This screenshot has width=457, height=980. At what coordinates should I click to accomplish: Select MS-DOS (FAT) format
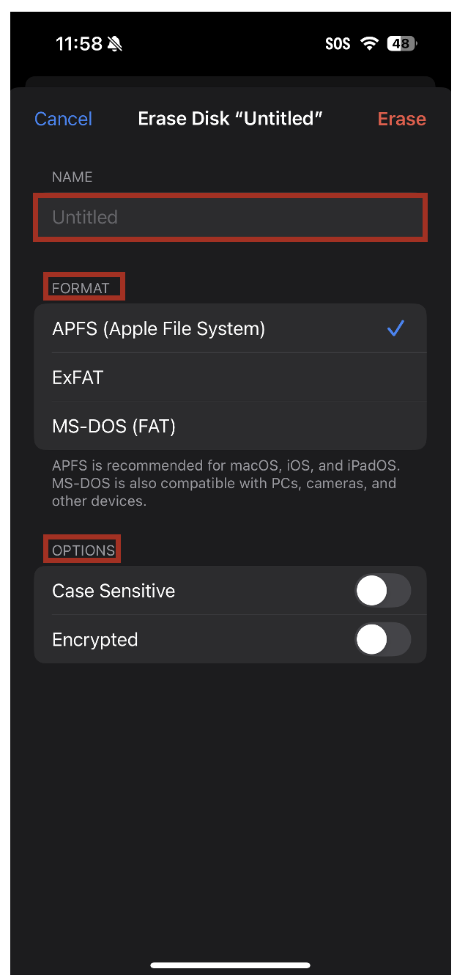pyautogui.click(x=114, y=426)
